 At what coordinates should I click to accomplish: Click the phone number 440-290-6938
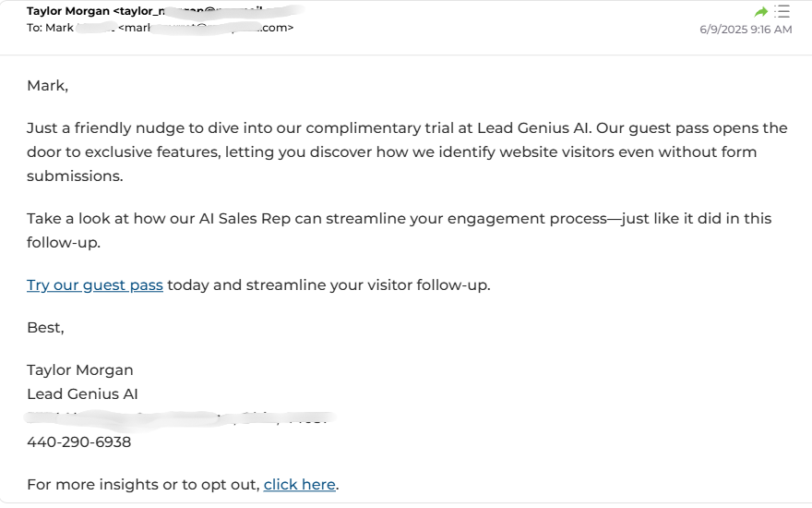pyautogui.click(x=78, y=442)
